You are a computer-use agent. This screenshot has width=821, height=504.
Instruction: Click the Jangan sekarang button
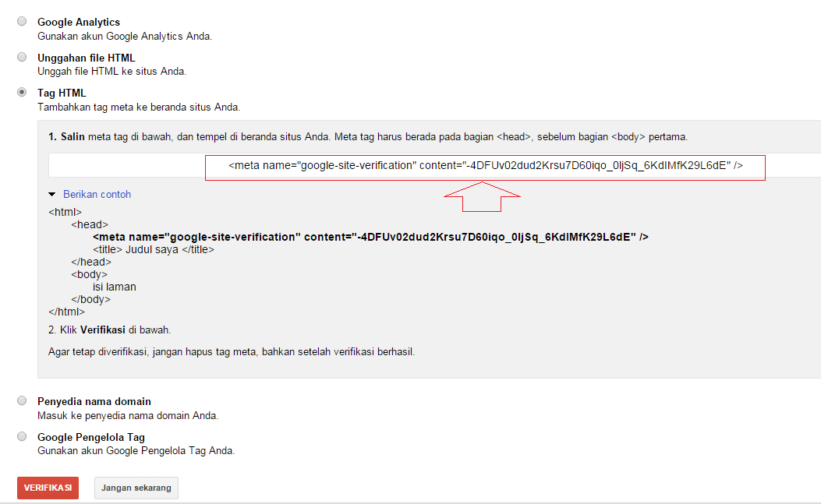click(x=136, y=488)
